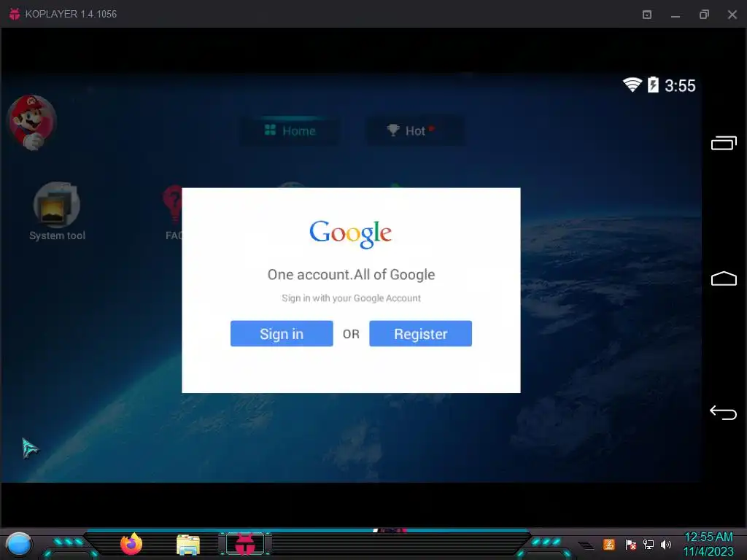
Task: Open File Explorer from the taskbar
Action: tap(188, 545)
